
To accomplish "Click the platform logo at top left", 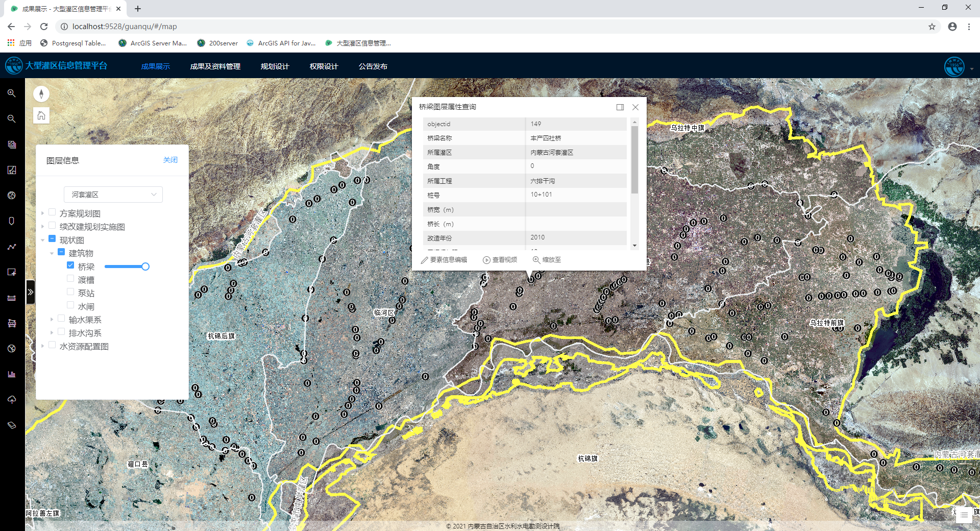I will 14,66.
